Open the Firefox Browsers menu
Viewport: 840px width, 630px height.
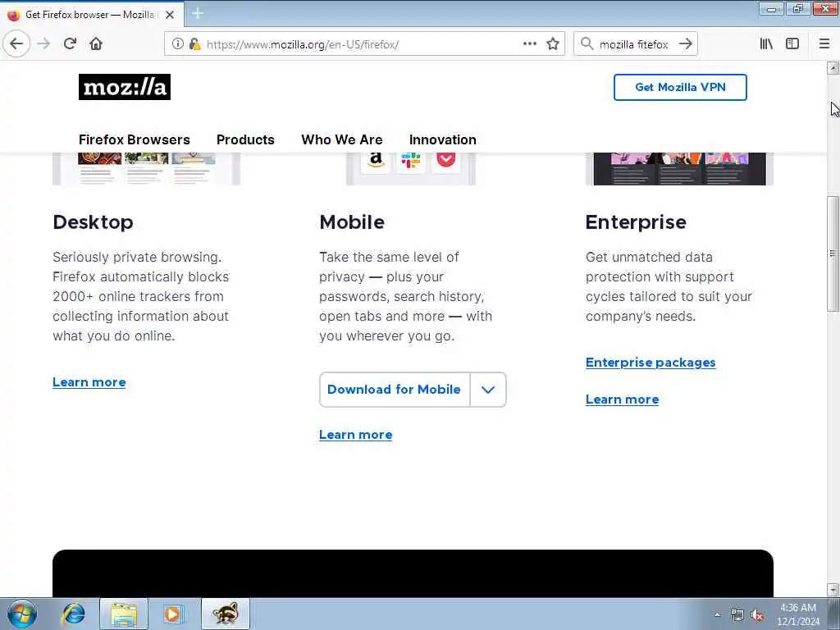click(135, 139)
